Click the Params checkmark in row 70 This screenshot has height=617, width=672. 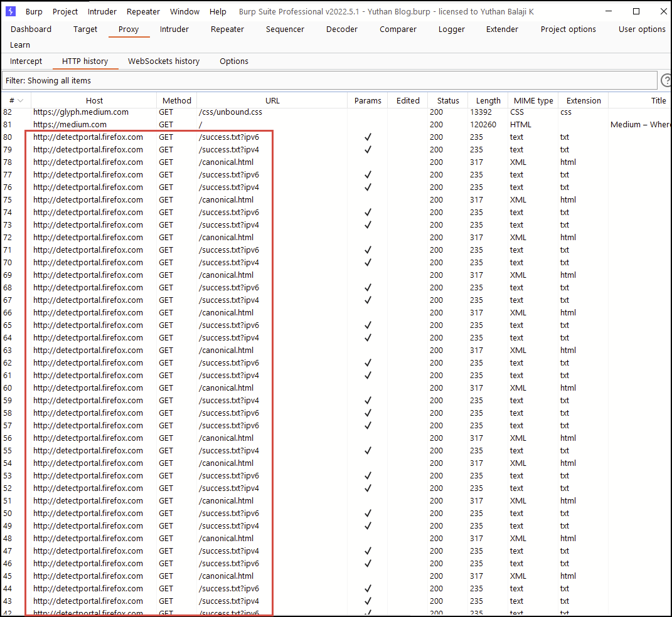click(x=368, y=263)
